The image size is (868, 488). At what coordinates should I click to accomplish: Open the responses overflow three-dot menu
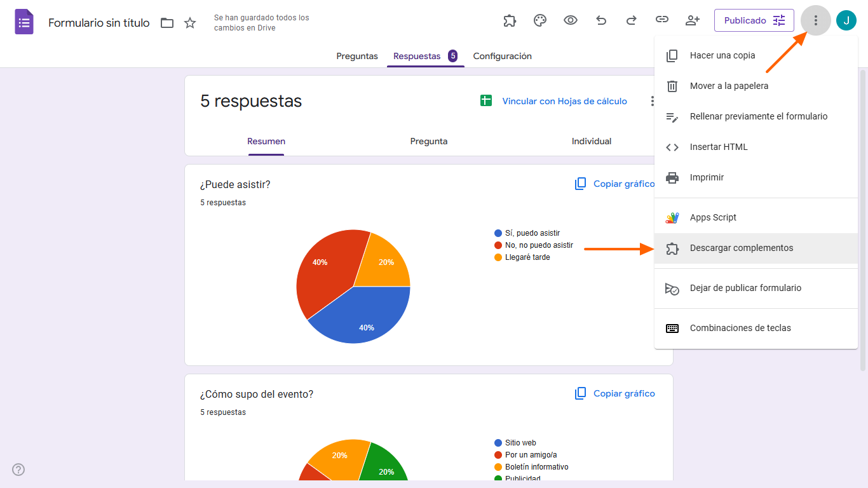[x=653, y=100]
